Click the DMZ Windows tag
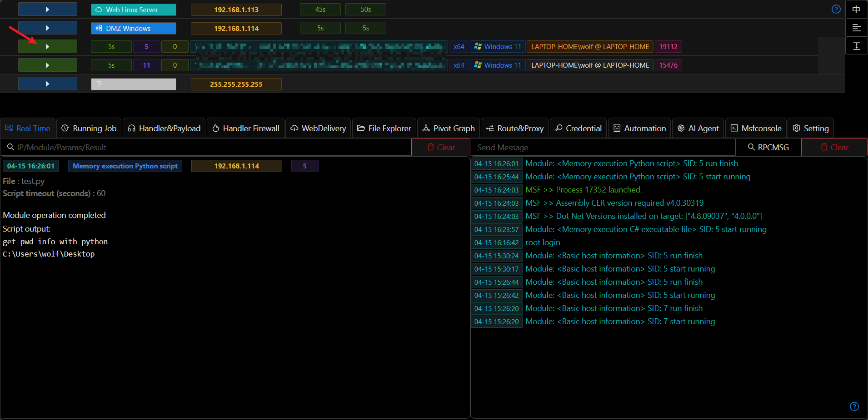 134,28
